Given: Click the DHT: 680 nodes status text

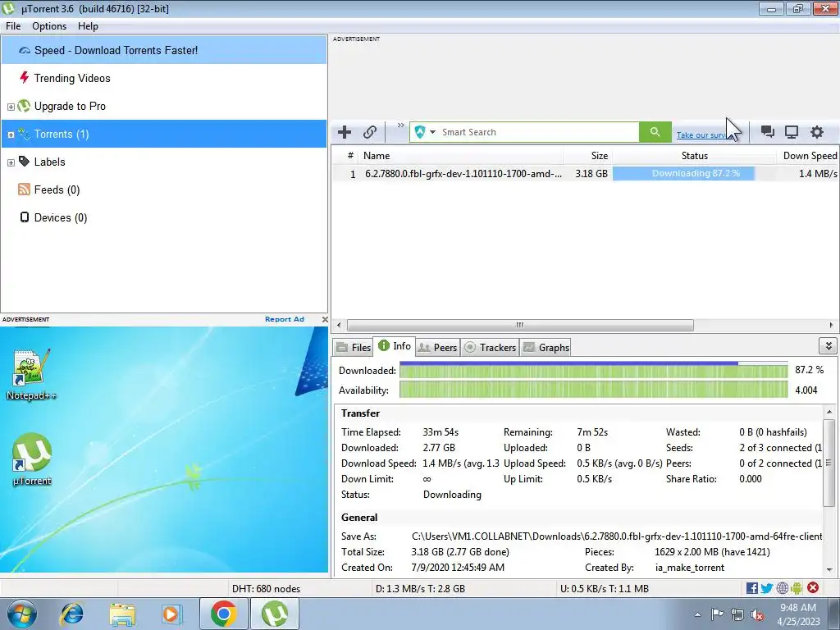Looking at the screenshot, I should click(x=266, y=589).
